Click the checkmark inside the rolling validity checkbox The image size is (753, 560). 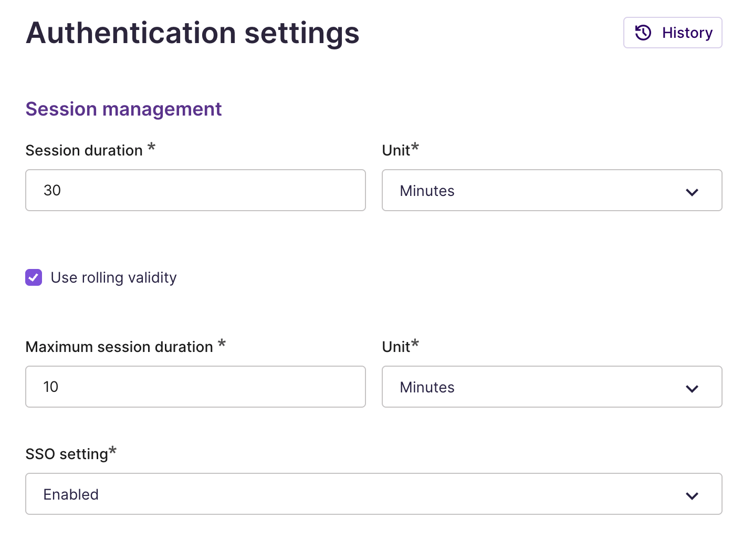(34, 277)
